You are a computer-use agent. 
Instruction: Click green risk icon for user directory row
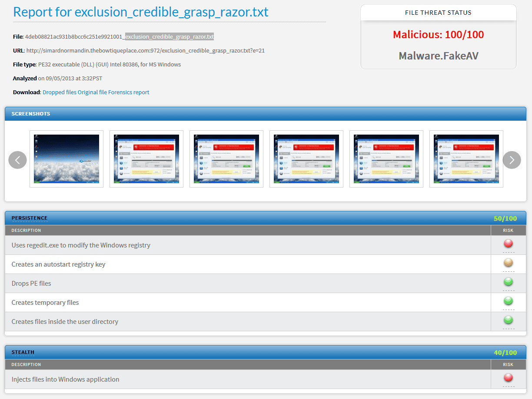coord(508,320)
